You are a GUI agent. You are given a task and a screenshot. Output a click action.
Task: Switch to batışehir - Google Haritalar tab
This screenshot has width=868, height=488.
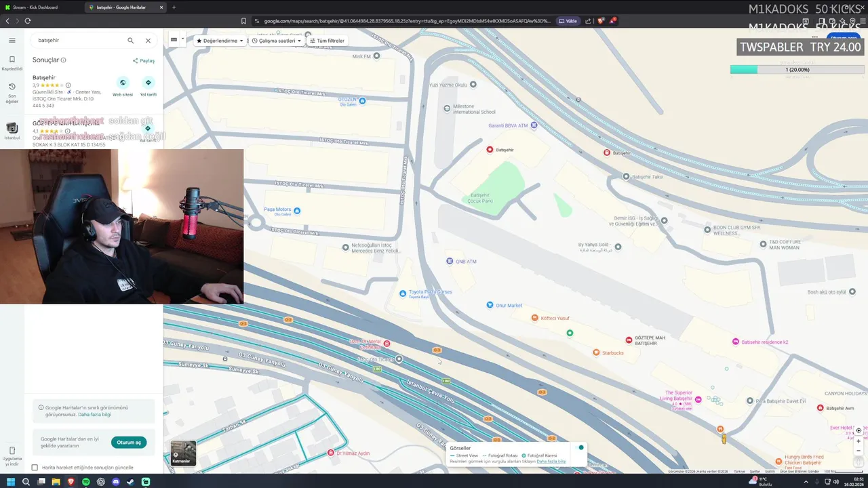click(126, 7)
